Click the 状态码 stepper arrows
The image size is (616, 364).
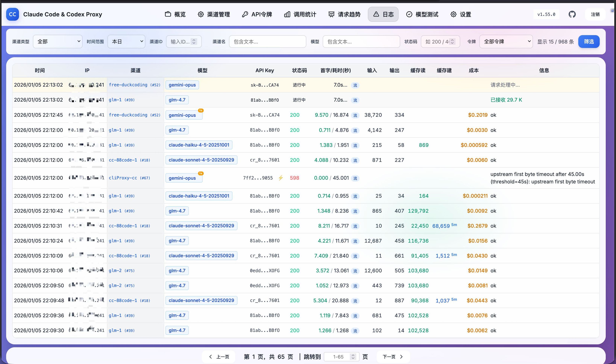coord(452,42)
